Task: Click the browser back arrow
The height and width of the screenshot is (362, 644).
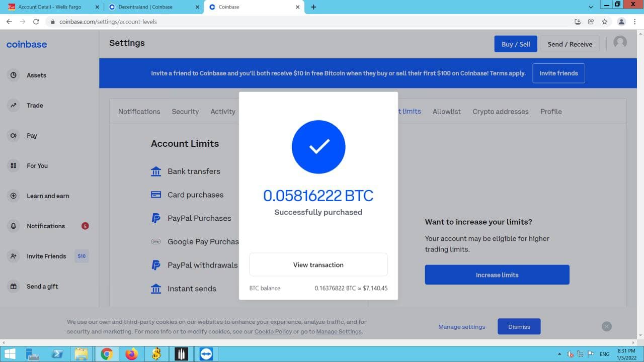Action: 9,22
